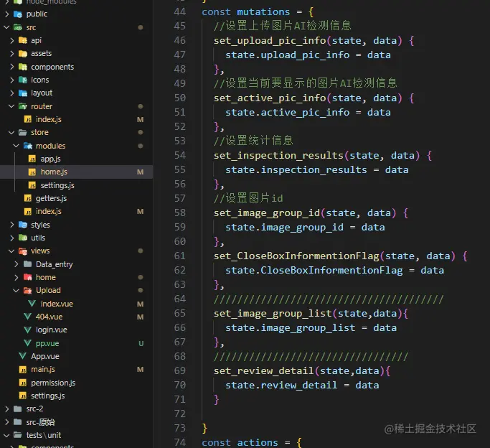Image resolution: width=490 pixels, height=448 pixels.
Task: Click the assets folder icon
Action: [22, 53]
